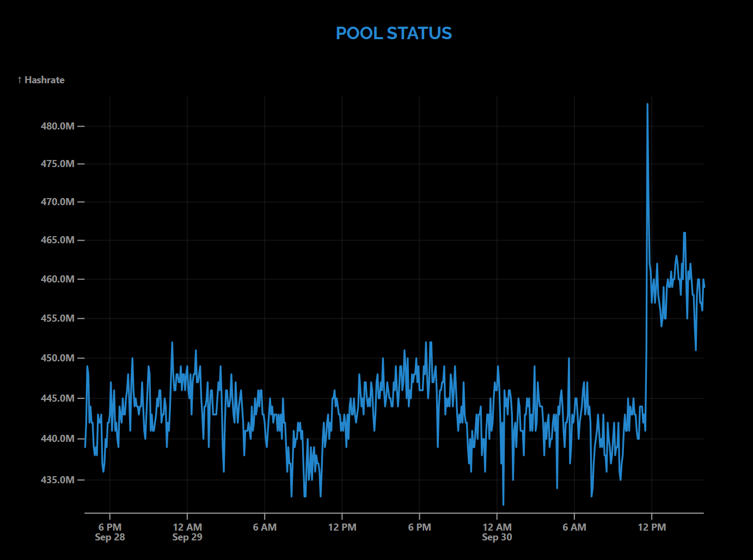
Task: Select the 450.0M y-axis tick label
Action: pyautogui.click(x=57, y=358)
